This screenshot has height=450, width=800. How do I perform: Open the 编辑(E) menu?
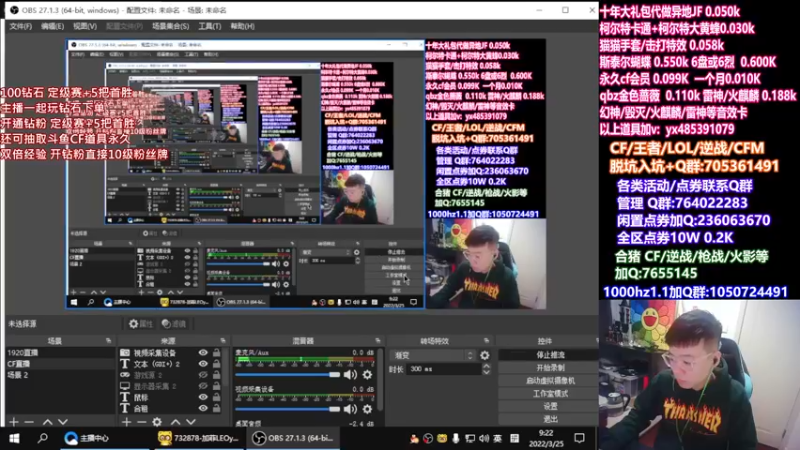[x=53, y=26]
